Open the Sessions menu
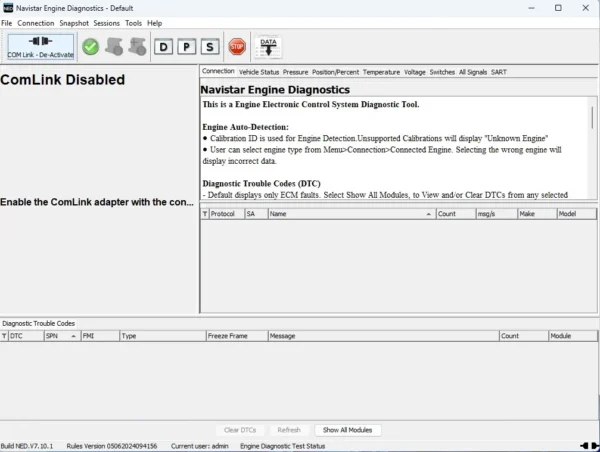This screenshot has width=600, height=452. (106, 23)
